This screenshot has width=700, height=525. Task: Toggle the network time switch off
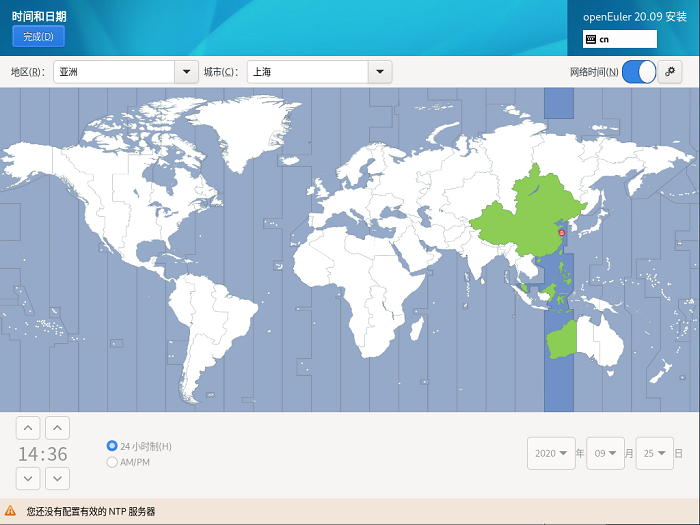639,72
